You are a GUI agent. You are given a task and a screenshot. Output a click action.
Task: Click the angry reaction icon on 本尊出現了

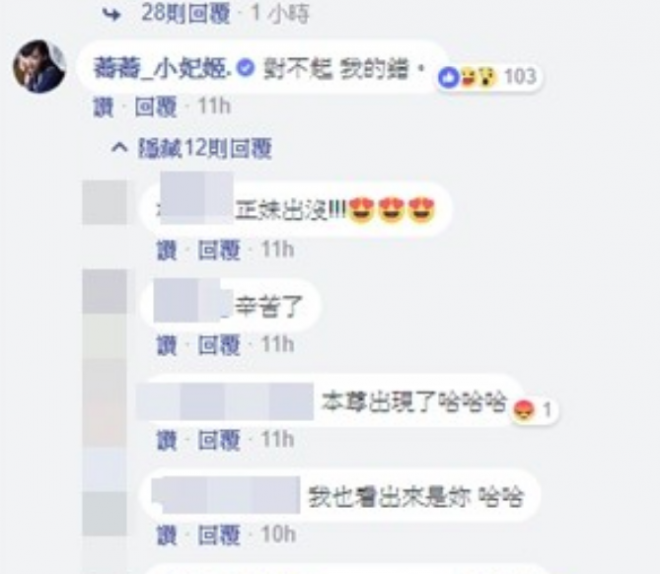tap(524, 410)
